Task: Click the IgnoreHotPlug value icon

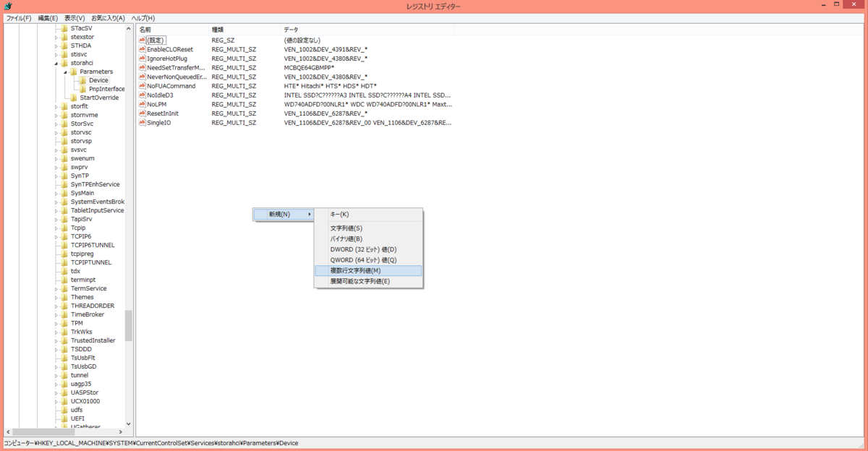Action: point(142,59)
